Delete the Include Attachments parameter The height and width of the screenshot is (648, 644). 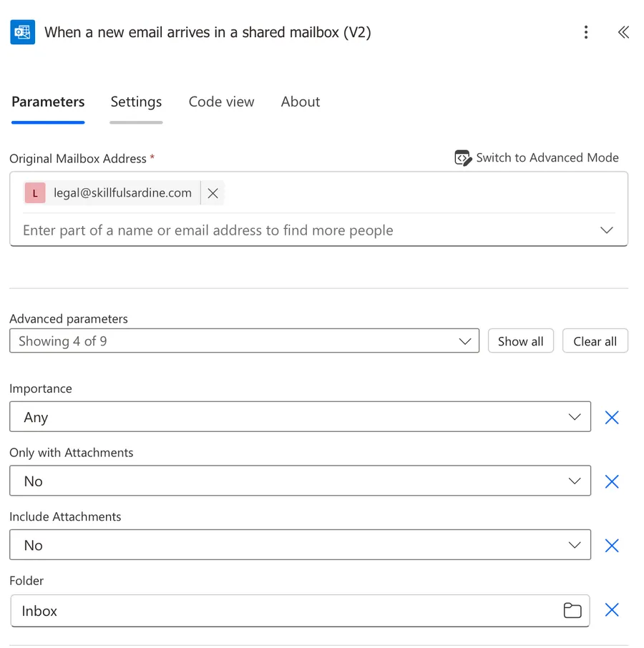coord(612,546)
